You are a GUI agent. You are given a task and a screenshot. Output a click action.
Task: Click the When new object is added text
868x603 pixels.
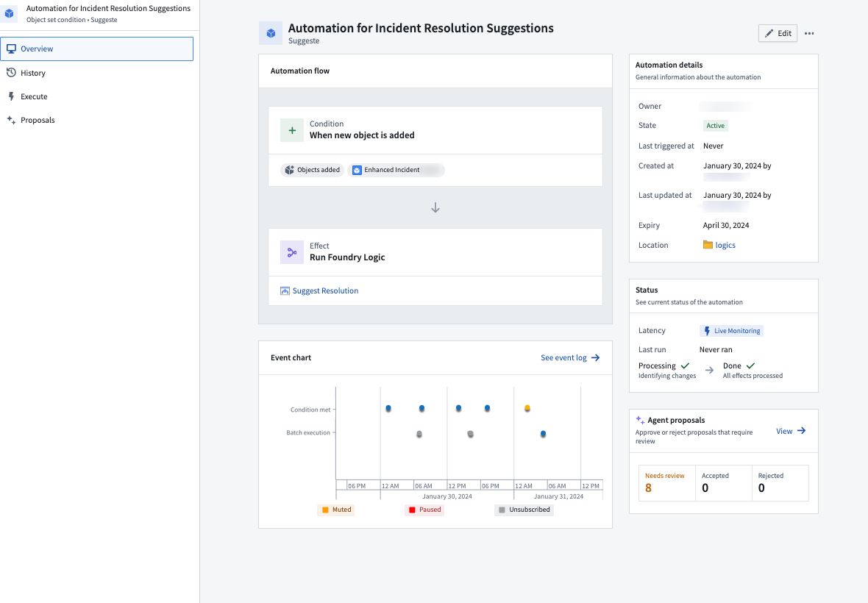(361, 135)
